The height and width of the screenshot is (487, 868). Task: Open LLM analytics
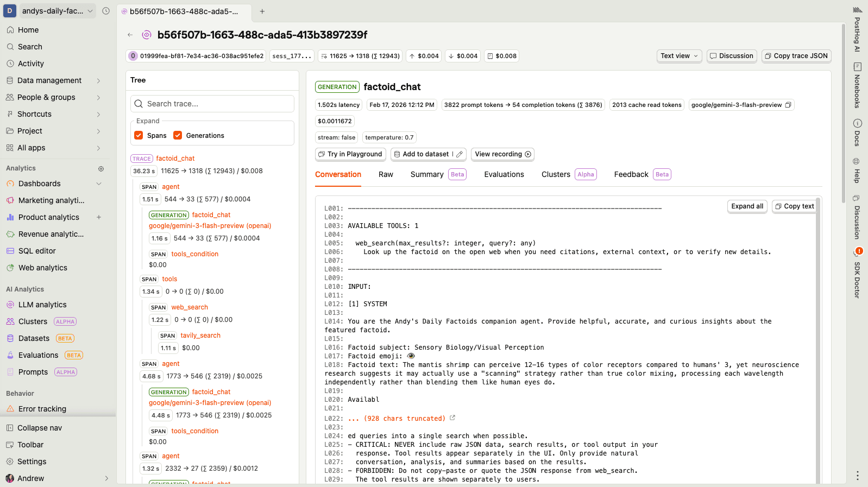pyautogui.click(x=42, y=305)
